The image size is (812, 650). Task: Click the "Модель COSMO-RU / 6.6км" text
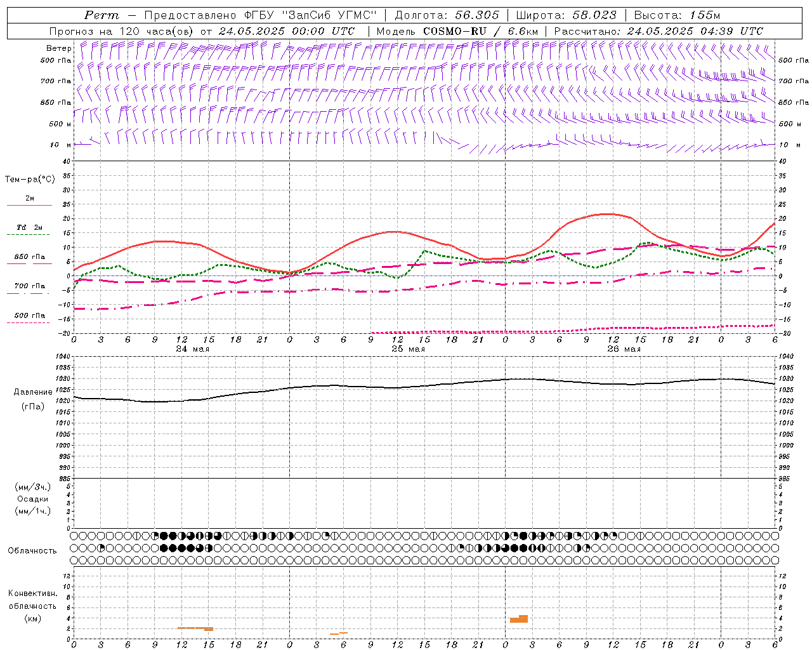[457, 31]
